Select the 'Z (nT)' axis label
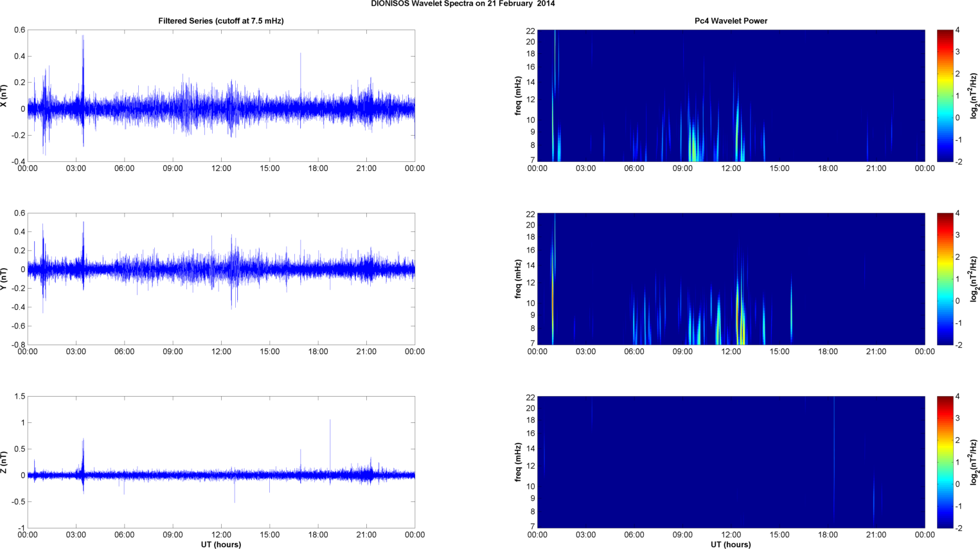 [x=4, y=462]
